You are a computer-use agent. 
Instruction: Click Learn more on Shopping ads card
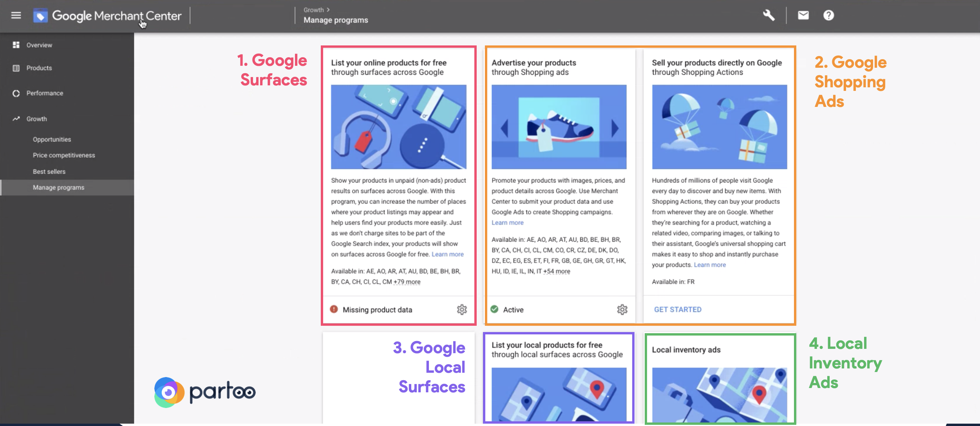pos(507,222)
